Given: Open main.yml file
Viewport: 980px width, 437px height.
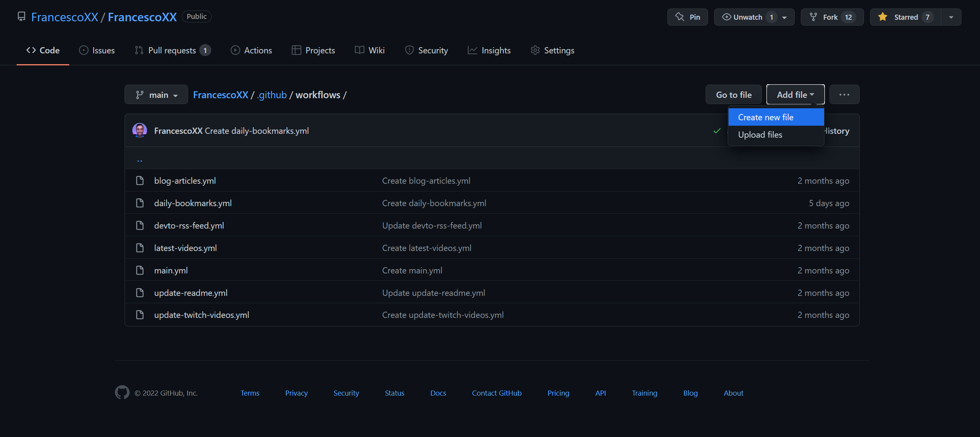Looking at the screenshot, I should click(171, 270).
